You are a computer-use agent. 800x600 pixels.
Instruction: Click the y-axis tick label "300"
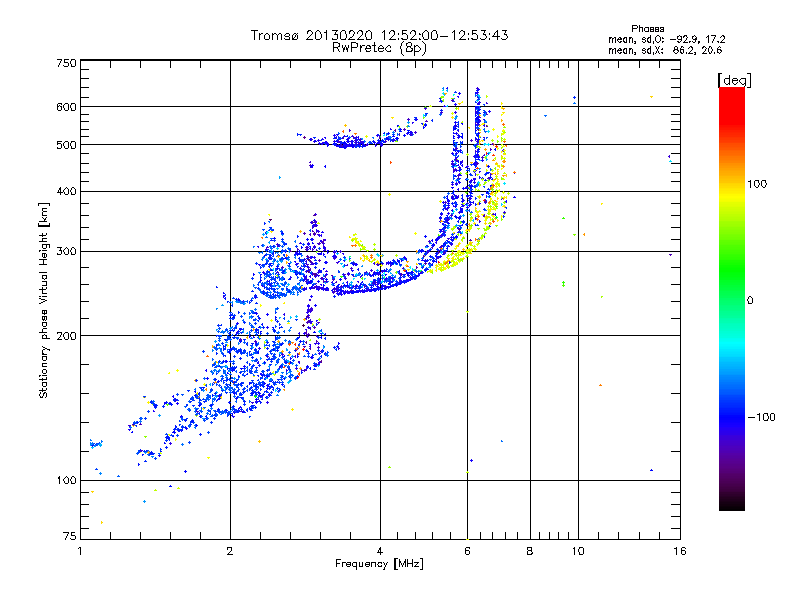pos(66,252)
